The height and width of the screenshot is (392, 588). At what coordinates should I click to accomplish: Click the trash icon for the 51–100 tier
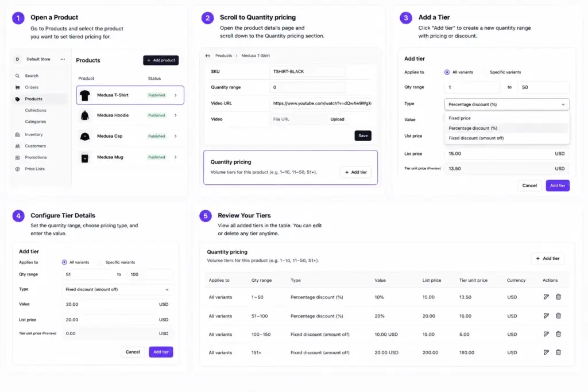(x=558, y=316)
